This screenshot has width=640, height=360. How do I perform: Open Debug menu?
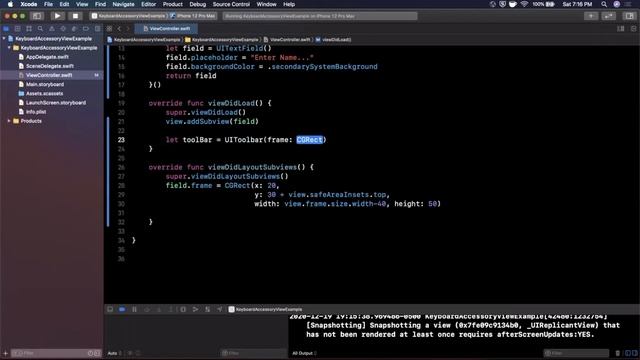point(198,4)
